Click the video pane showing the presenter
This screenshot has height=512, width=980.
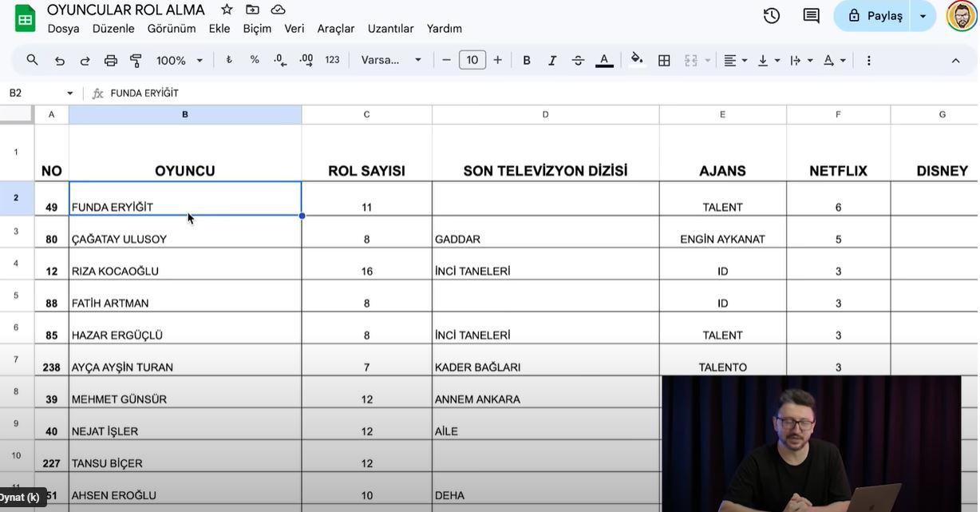(811, 443)
